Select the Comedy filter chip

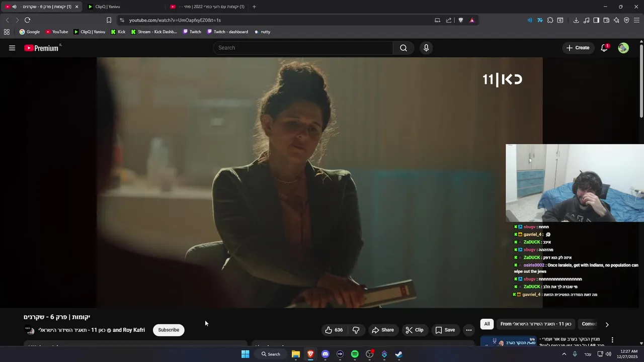pyautogui.click(x=589, y=324)
